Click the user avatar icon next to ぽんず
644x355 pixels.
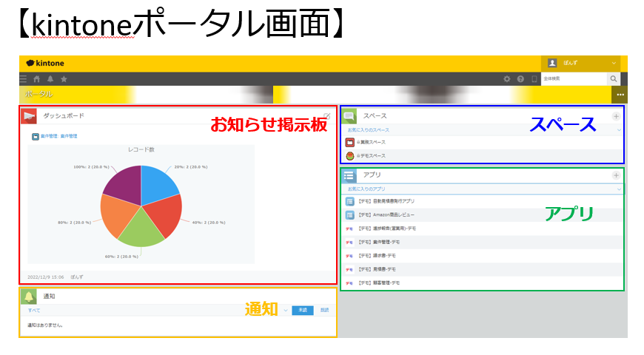click(552, 63)
